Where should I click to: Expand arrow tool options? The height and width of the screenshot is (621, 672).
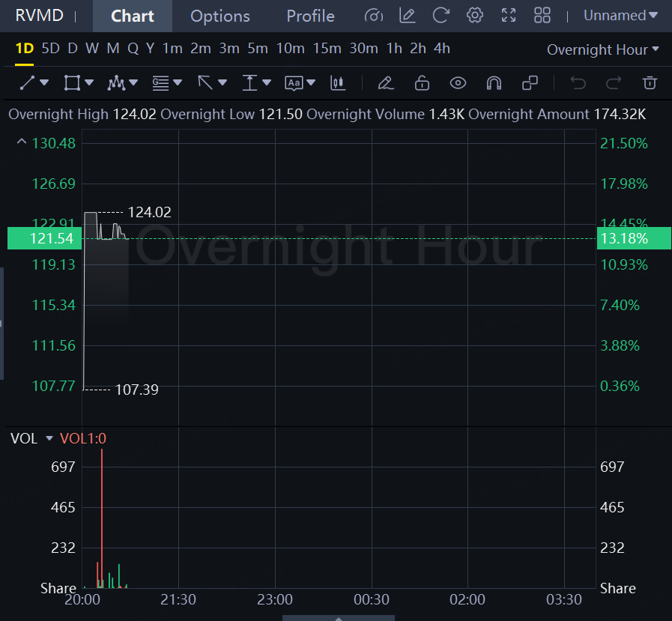point(223,82)
